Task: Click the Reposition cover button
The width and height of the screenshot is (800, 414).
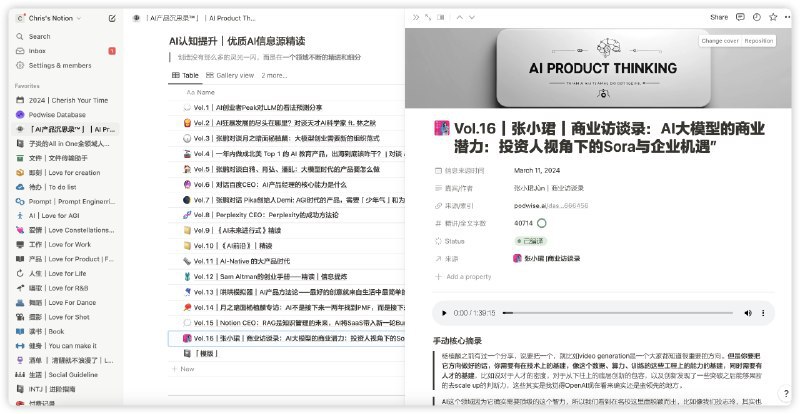Action: [759, 41]
